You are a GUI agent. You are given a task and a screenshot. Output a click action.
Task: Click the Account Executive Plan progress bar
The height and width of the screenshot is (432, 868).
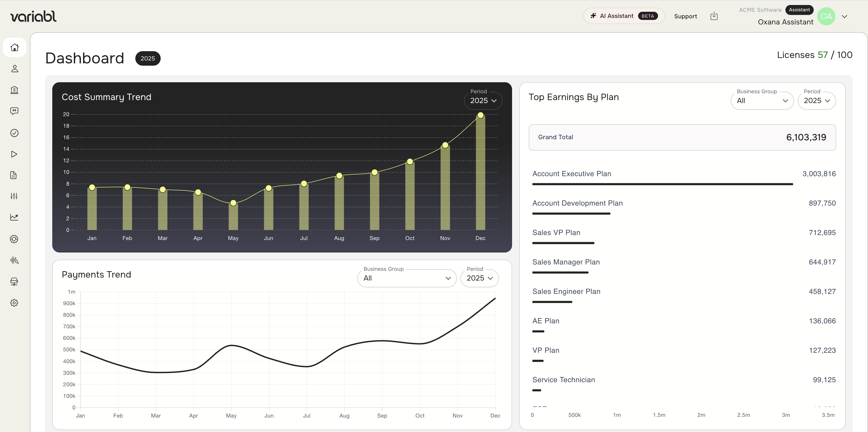click(x=663, y=184)
